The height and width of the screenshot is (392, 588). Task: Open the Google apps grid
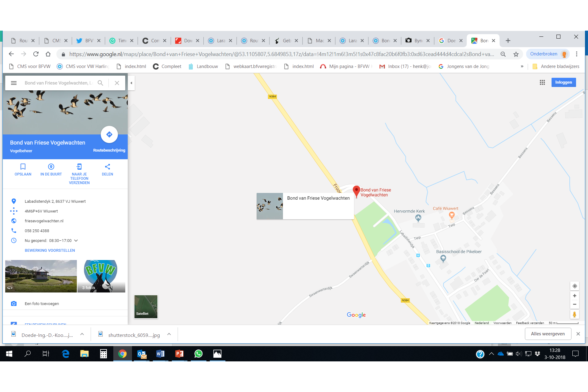(x=542, y=82)
